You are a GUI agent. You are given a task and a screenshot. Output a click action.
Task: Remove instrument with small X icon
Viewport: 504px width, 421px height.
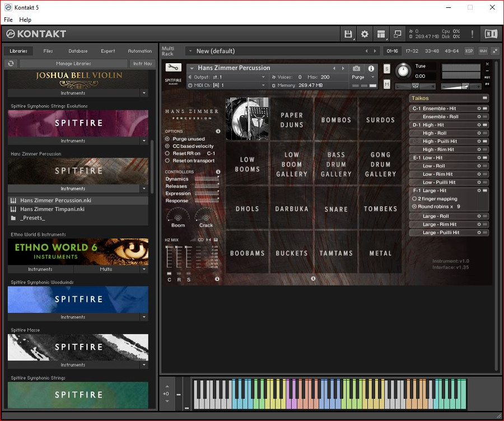[487, 64]
